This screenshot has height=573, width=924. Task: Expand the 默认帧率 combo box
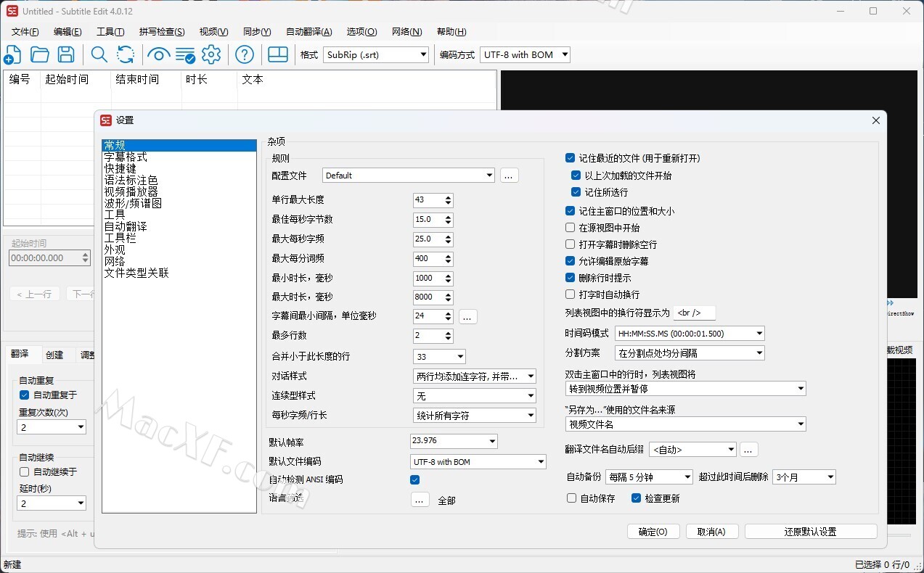[454, 441]
